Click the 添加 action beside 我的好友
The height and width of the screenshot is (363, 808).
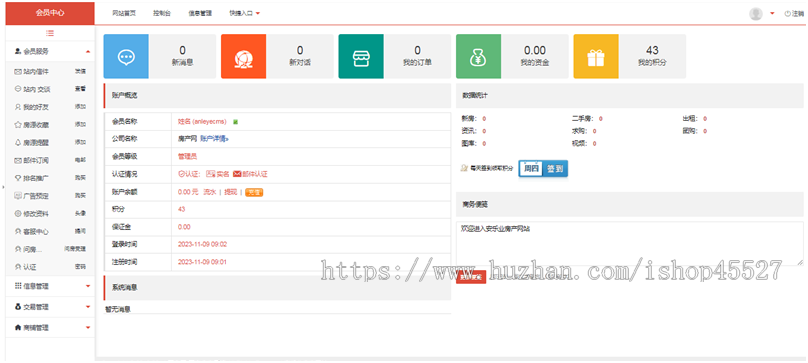(80, 107)
